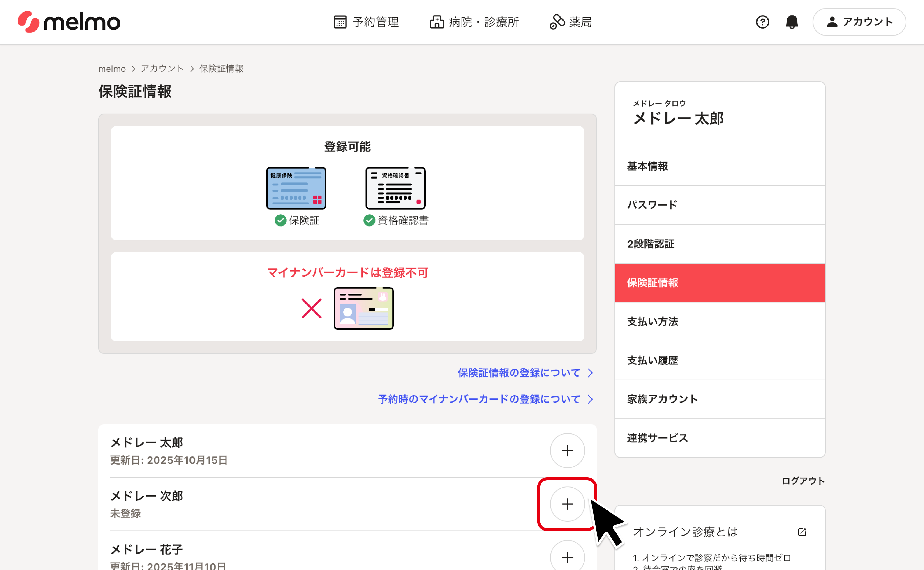This screenshot has height=570, width=924.
Task: Open the アカウント button
Action: pos(859,22)
